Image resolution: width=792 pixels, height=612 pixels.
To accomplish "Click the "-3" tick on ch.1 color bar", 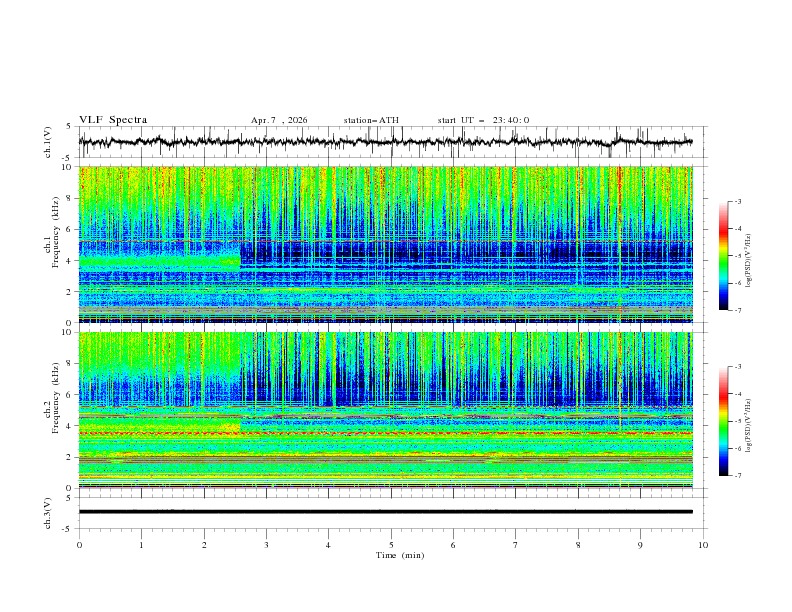I will click(x=737, y=201).
